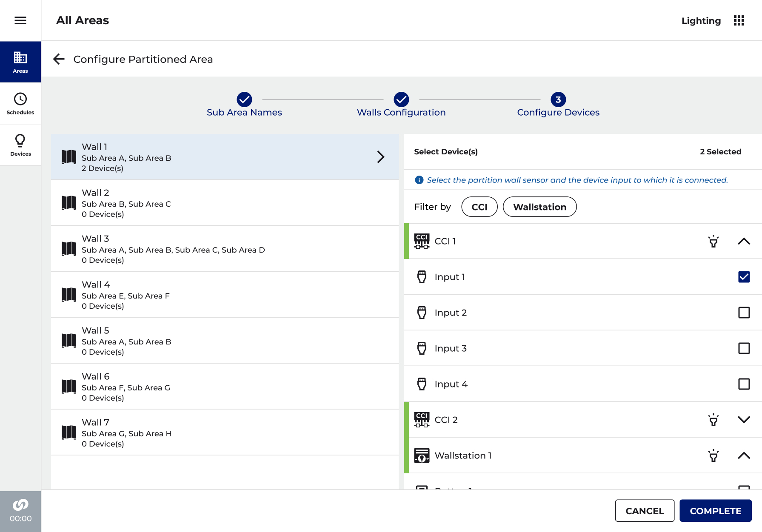Flash-identify CCI 1 with the torch icon

coord(713,241)
